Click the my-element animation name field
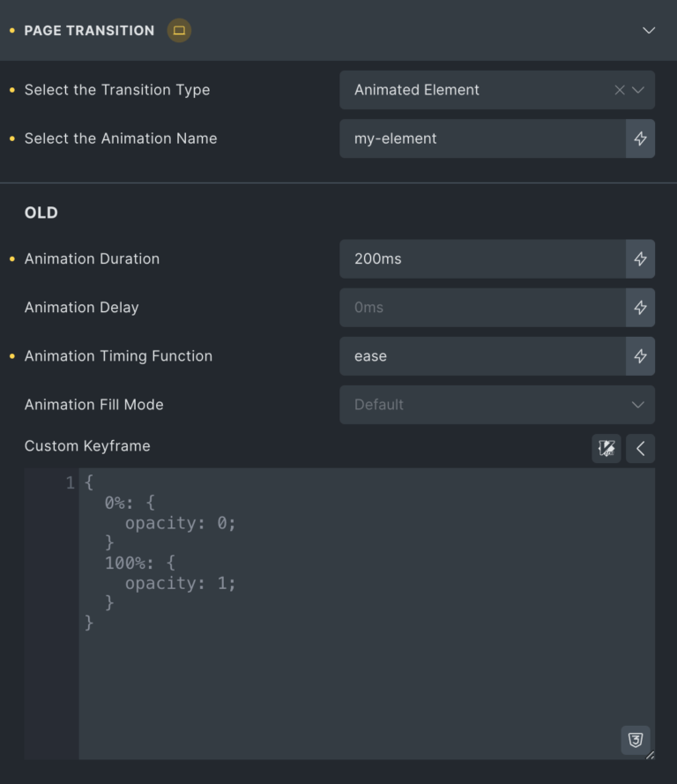The width and height of the screenshot is (677, 784). pos(483,138)
